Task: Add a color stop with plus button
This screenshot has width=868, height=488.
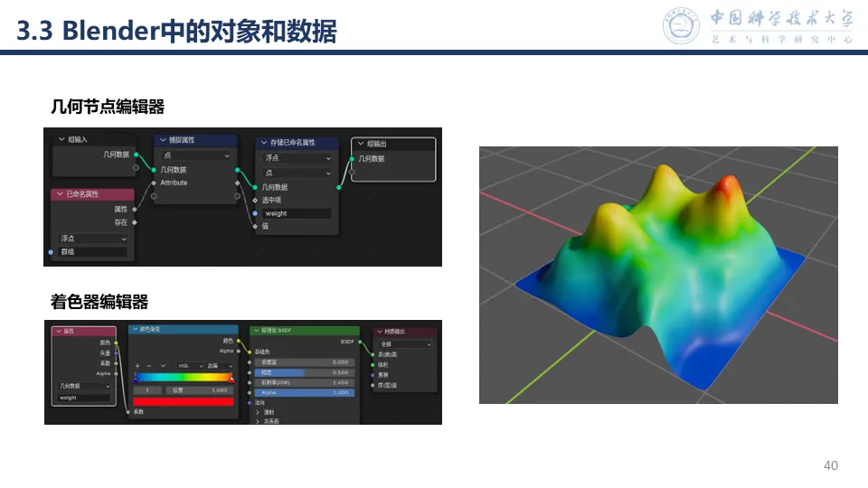Action: 137,366
